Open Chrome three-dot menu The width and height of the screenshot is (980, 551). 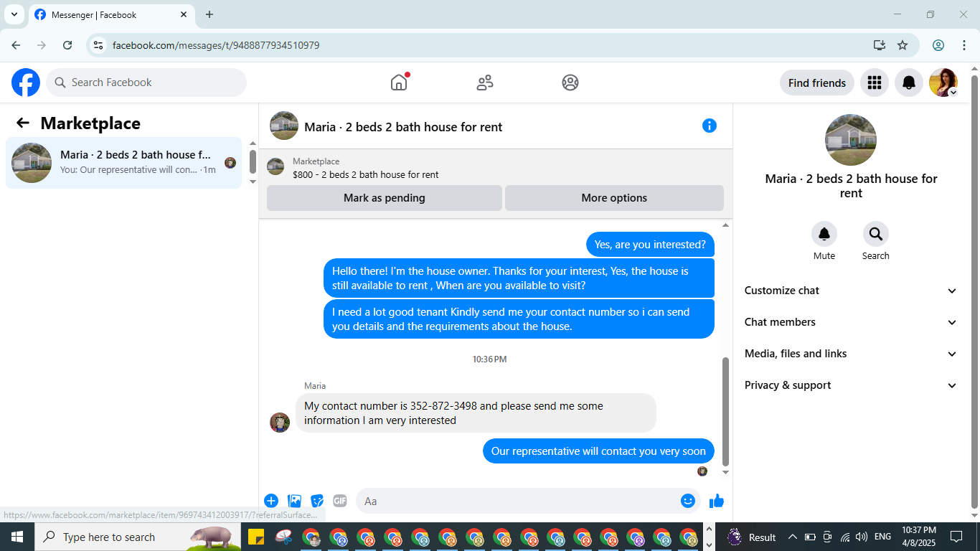(x=964, y=45)
